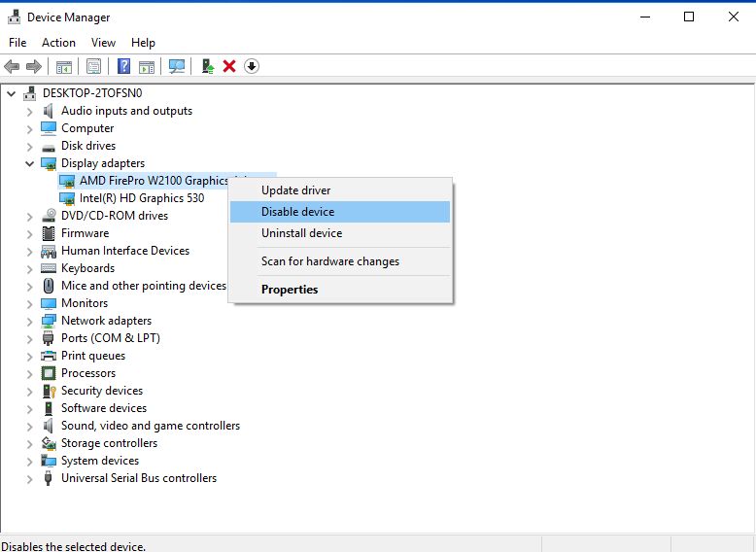756x552 pixels.
Task: Choose Scan for hardware changes in context menu
Action: 340,261
